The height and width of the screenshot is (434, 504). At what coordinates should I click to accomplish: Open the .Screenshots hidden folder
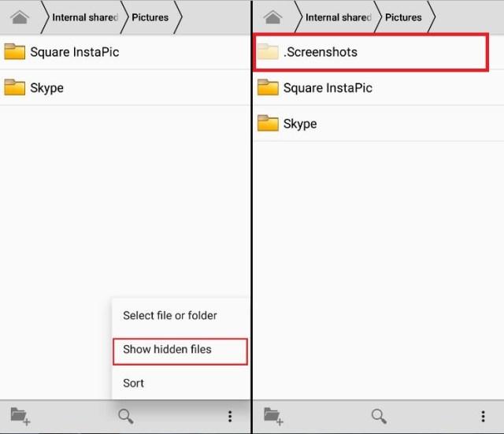(x=371, y=52)
